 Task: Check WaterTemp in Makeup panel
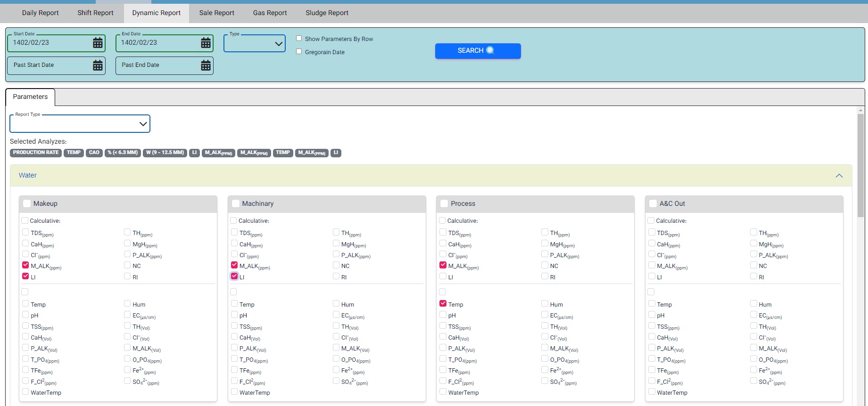tap(25, 392)
